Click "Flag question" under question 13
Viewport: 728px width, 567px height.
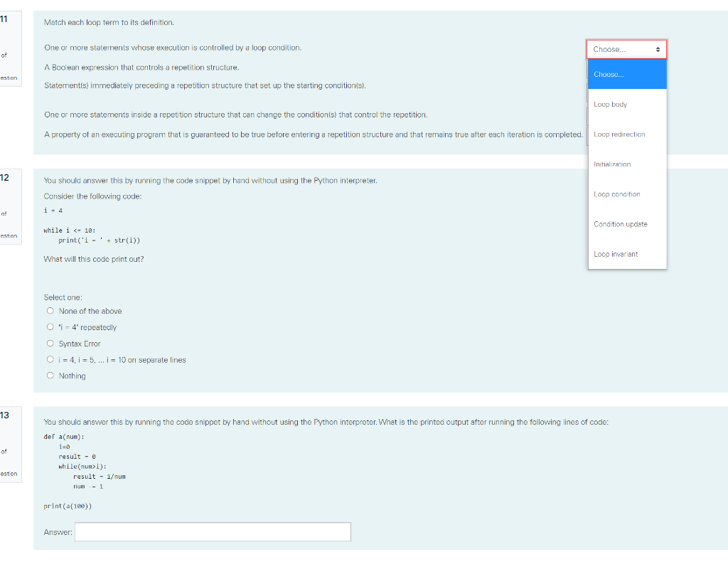(x=7, y=473)
